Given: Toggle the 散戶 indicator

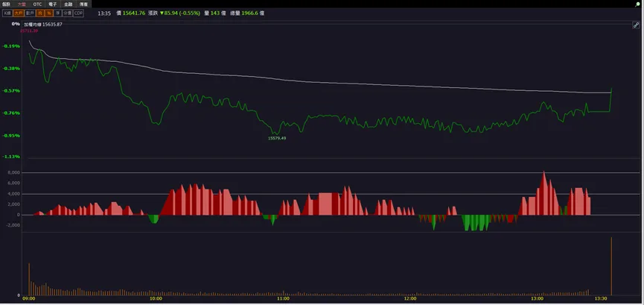Looking at the screenshot, I should pos(30,13).
